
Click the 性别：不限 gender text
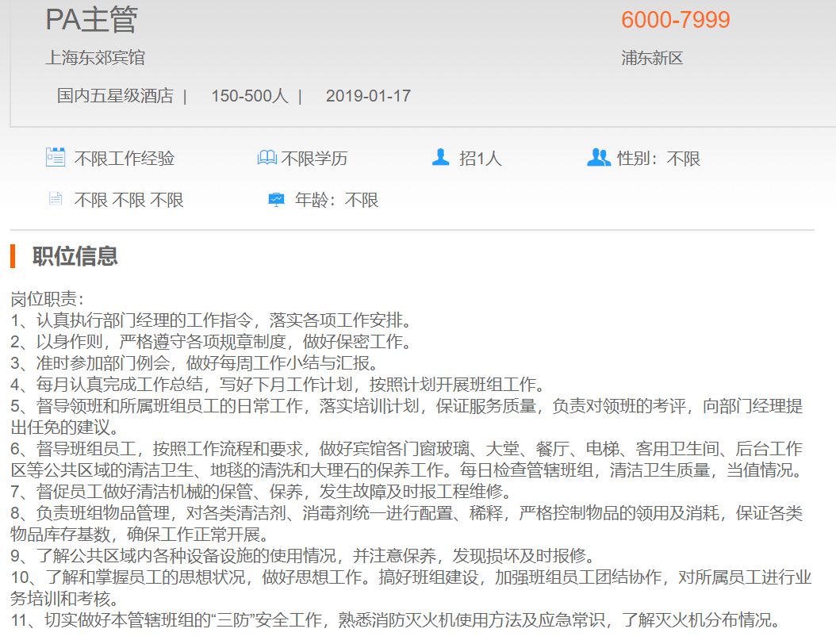tap(658, 159)
